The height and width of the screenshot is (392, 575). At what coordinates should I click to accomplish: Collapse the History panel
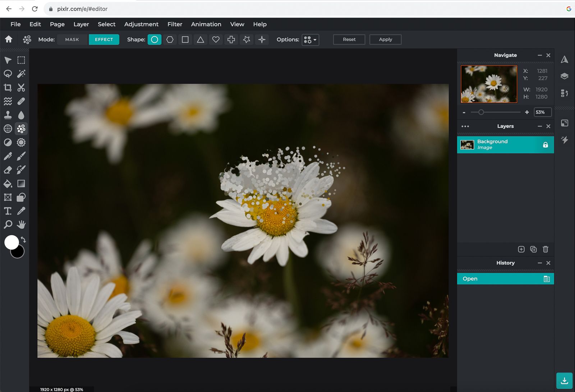pyautogui.click(x=539, y=263)
